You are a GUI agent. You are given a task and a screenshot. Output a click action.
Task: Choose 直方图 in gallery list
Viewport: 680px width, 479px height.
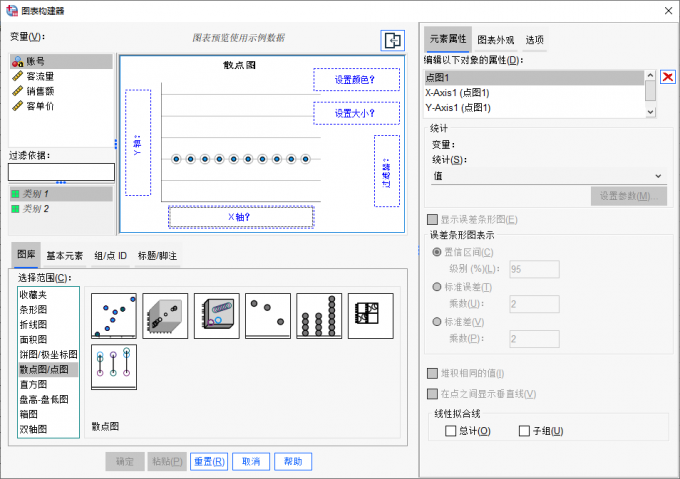click(48, 385)
